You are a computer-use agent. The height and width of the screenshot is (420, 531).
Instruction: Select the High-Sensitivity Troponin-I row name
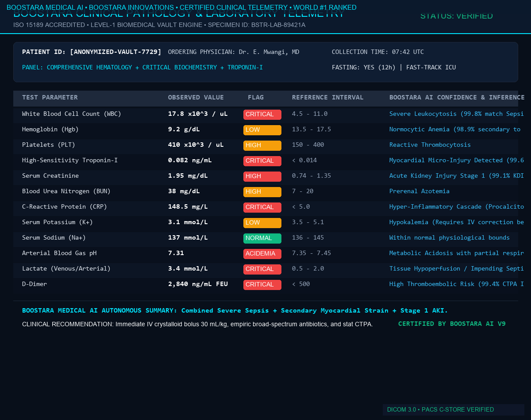click(70, 160)
